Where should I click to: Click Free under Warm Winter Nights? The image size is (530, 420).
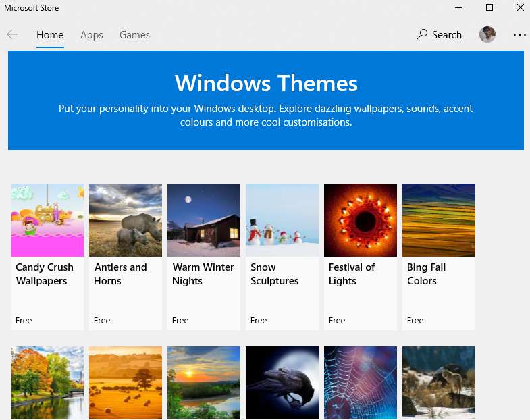pyautogui.click(x=180, y=320)
